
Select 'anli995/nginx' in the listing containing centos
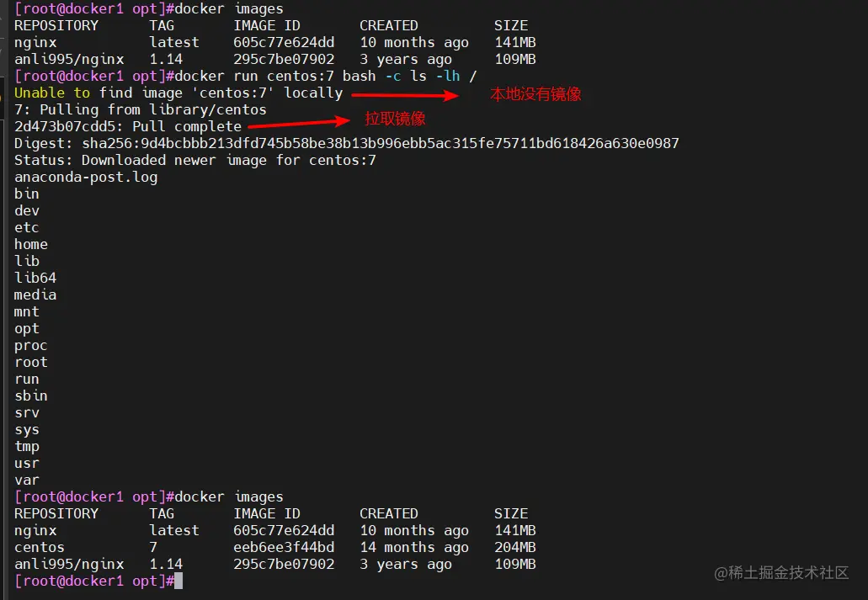click(x=69, y=565)
